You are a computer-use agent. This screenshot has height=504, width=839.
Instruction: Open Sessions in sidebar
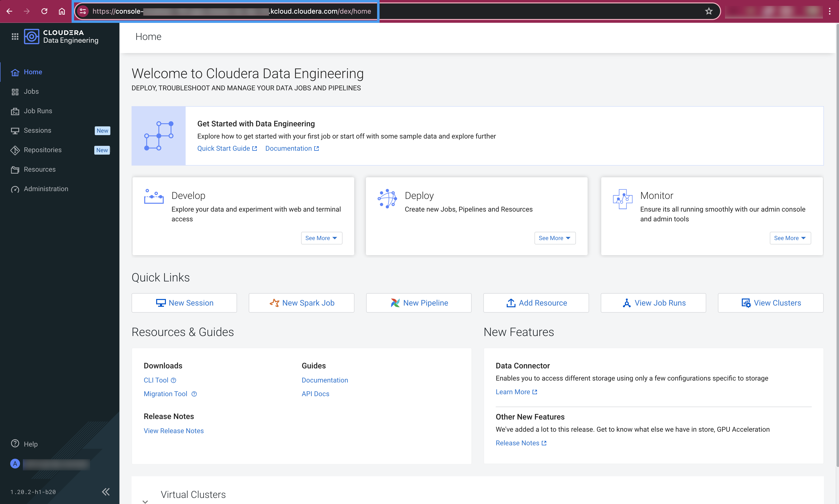tap(37, 131)
